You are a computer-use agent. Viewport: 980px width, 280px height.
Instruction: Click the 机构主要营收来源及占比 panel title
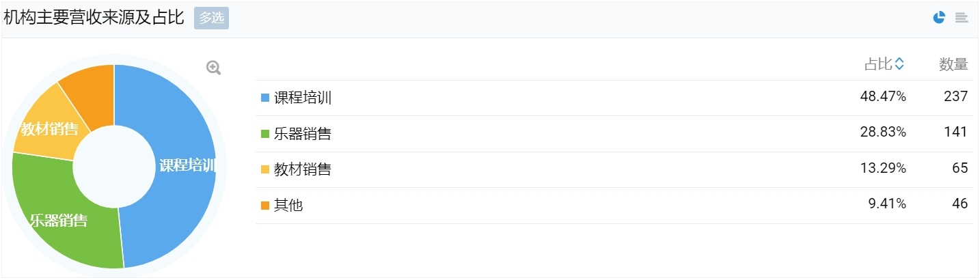(x=94, y=18)
